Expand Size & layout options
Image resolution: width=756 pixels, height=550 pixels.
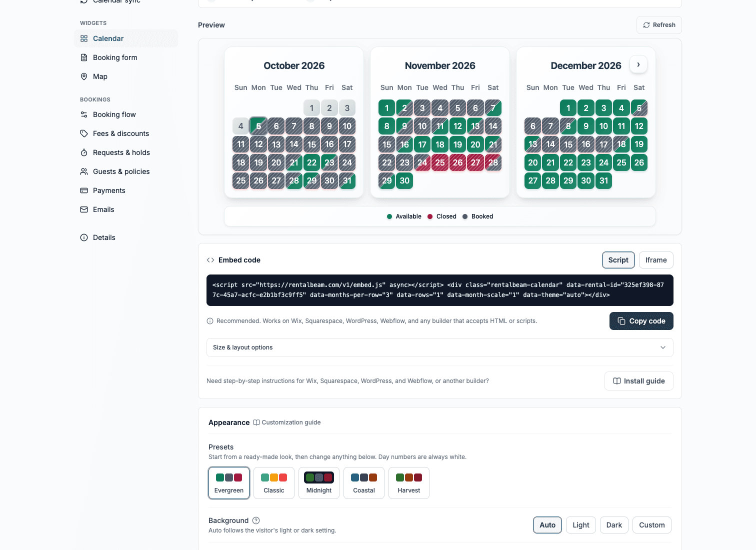click(440, 347)
